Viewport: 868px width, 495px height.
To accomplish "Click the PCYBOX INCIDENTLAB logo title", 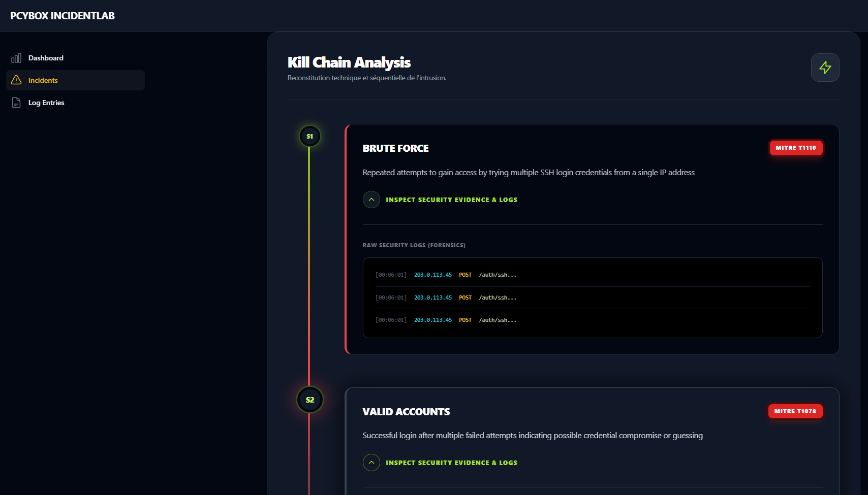I will (x=63, y=16).
